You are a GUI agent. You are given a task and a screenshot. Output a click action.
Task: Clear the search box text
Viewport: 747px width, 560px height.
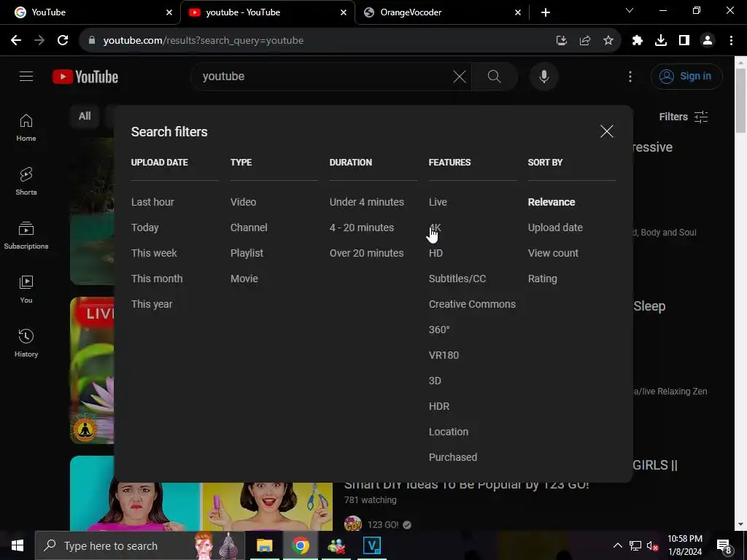(460, 76)
